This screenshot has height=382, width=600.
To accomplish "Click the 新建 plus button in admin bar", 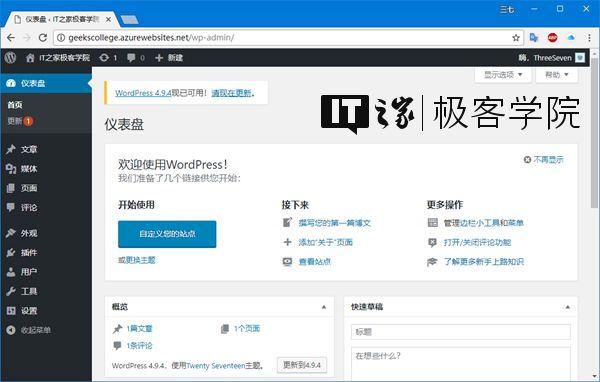I will coord(169,58).
